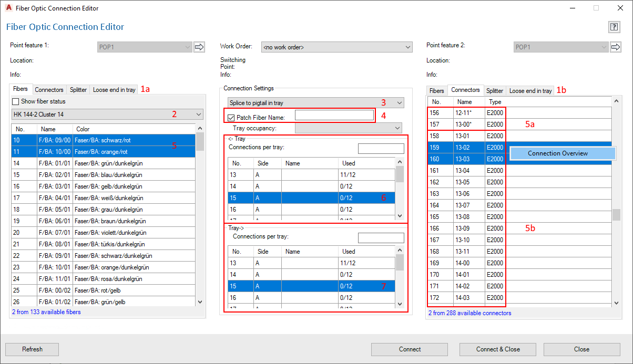
Task: Open Splitter tab under Point feature 2
Action: (495, 91)
